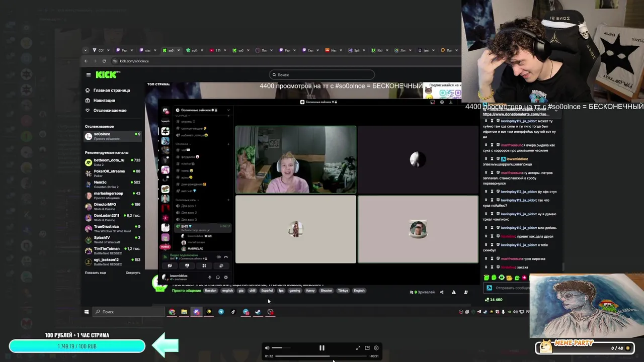Open recommended channel Nem3c
The image size is (644, 362).
(113, 184)
